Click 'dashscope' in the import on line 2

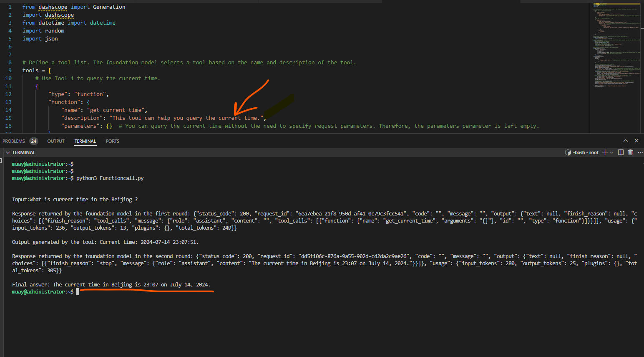tap(59, 15)
